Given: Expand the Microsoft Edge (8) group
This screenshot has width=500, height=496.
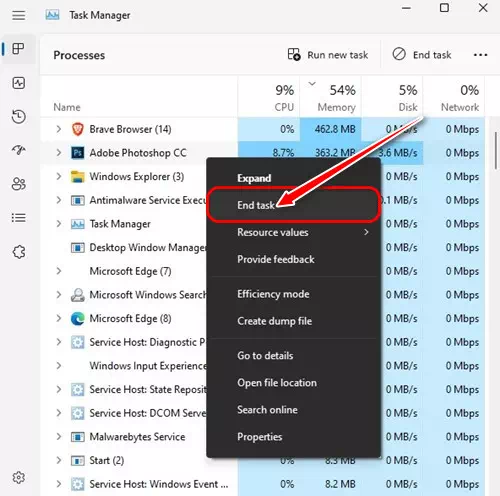Looking at the screenshot, I should (59, 318).
